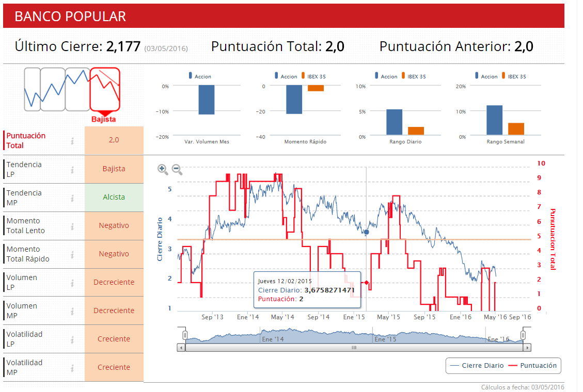
Task: Toggle Accion legend in Rango Semanal chart
Action: 486,76
